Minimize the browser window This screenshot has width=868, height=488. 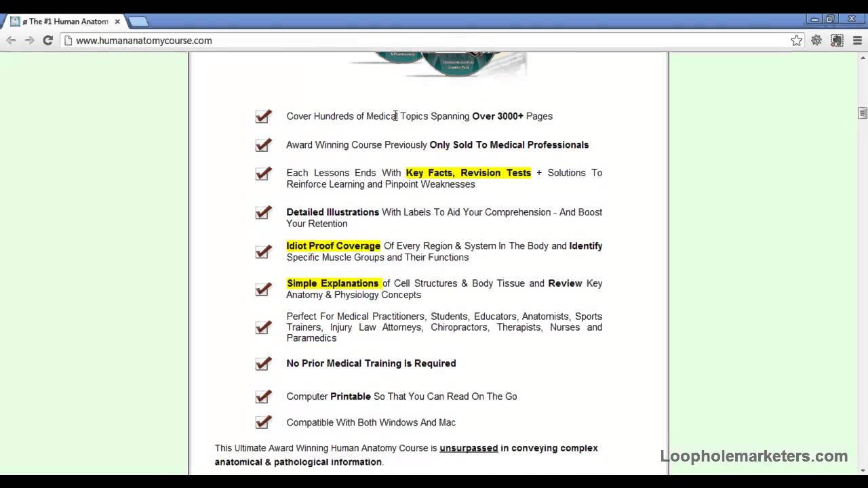[x=814, y=20]
